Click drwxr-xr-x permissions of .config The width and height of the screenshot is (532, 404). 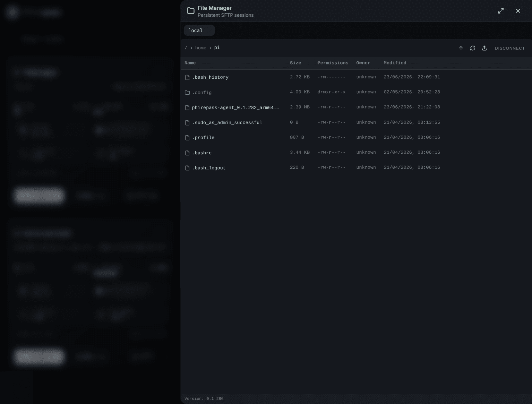(x=331, y=92)
